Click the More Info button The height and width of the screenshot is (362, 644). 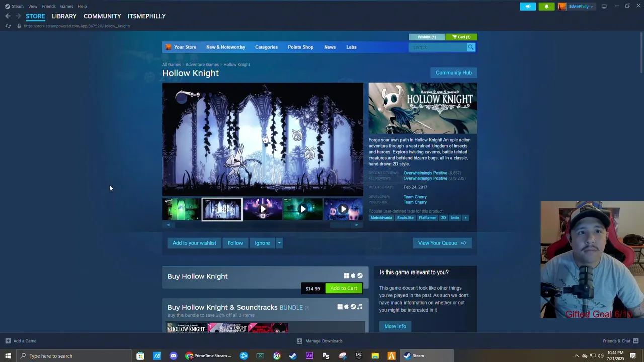coord(395,326)
